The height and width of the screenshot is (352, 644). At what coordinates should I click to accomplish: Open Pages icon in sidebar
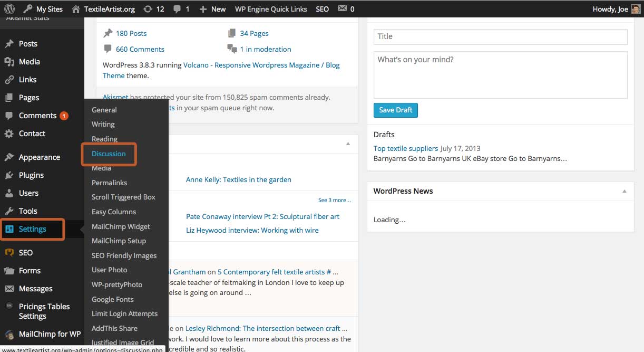9,98
